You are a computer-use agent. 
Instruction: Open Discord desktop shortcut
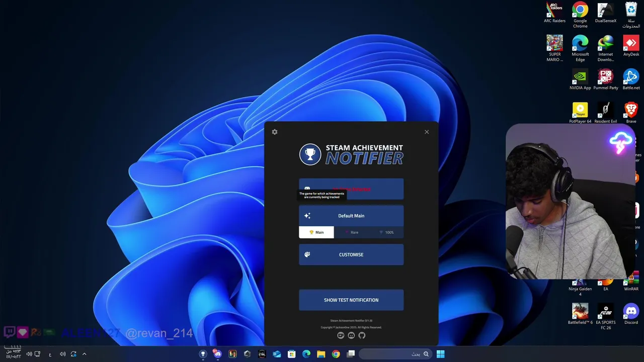tap(631, 314)
